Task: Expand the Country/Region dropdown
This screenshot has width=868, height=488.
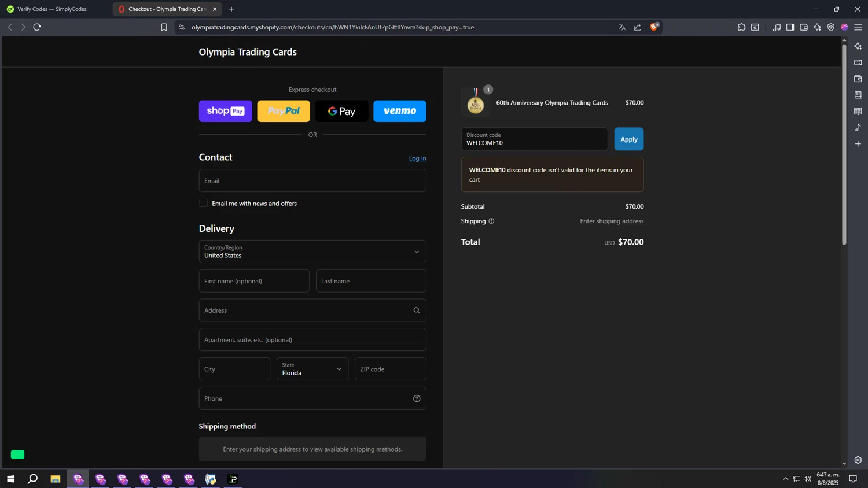Action: point(312,252)
